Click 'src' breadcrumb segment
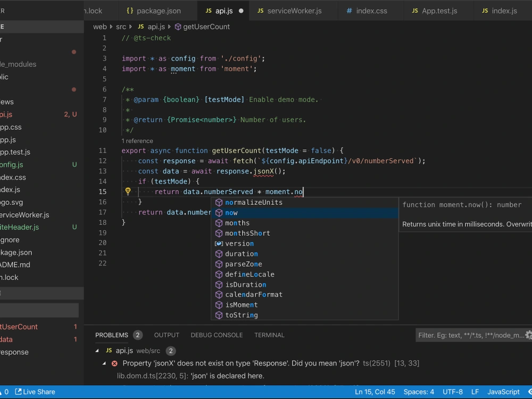 pos(121,27)
